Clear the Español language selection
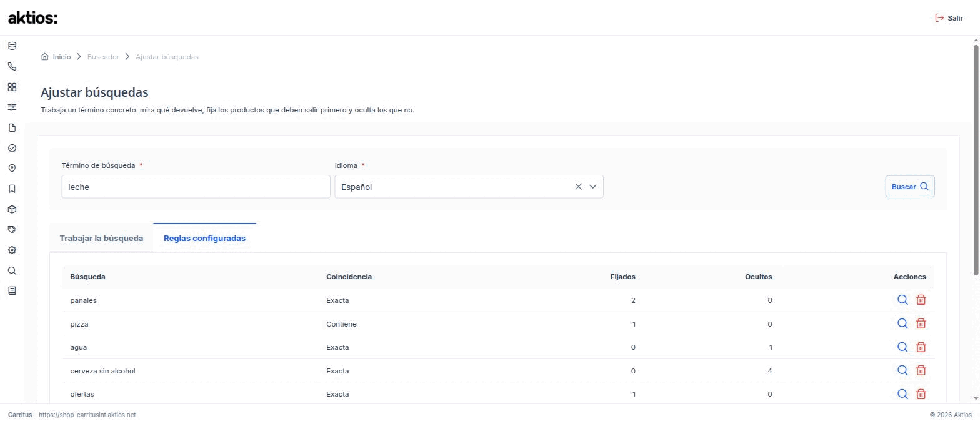This screenshot has width=980, height=424. 578,187
